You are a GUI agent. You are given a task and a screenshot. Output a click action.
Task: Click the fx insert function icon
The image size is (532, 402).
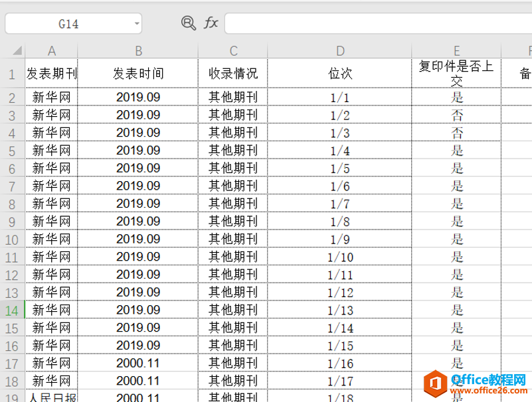(x=211, y=23)
